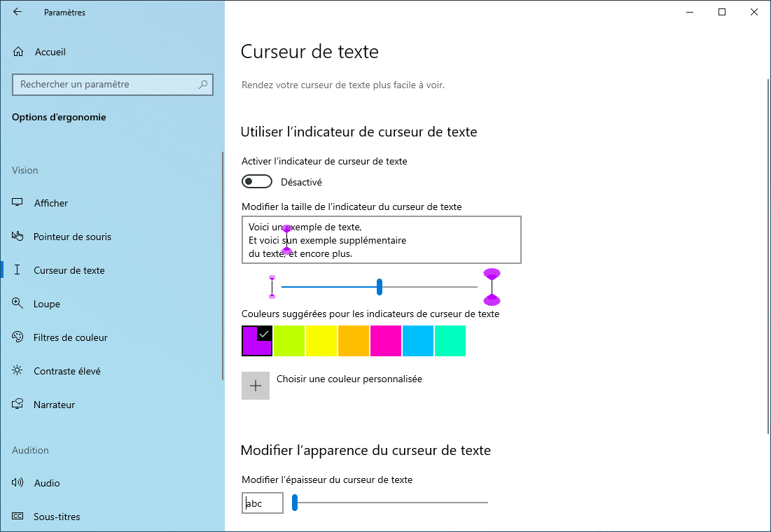Image resolution: width=771 pixels, height=532 pixels.
Task: Click the Options d'ergonomie heading
Action: 59,117
